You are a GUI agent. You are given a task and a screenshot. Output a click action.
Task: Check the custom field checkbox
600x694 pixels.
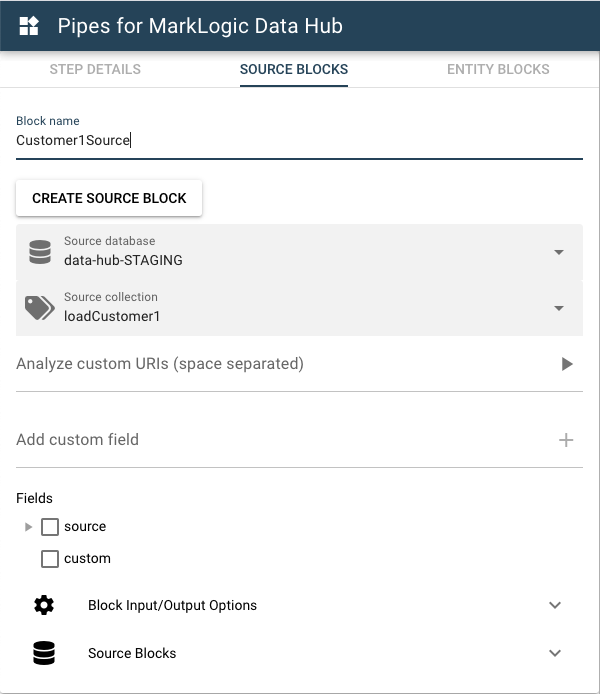(50, 559)
